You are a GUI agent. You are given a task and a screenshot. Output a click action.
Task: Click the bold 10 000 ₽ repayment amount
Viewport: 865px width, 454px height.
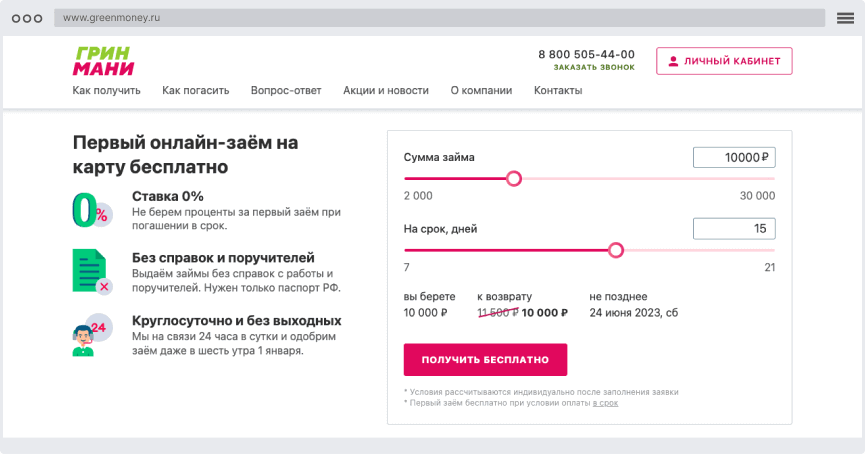pyautogui.click(x=544, y=313)
